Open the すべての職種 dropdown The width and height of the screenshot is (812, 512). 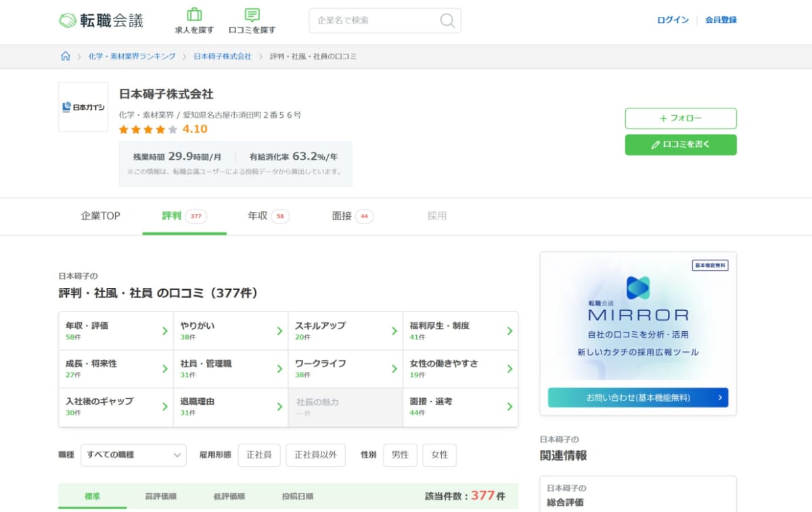pyautogui.click(x=133, y=455)
